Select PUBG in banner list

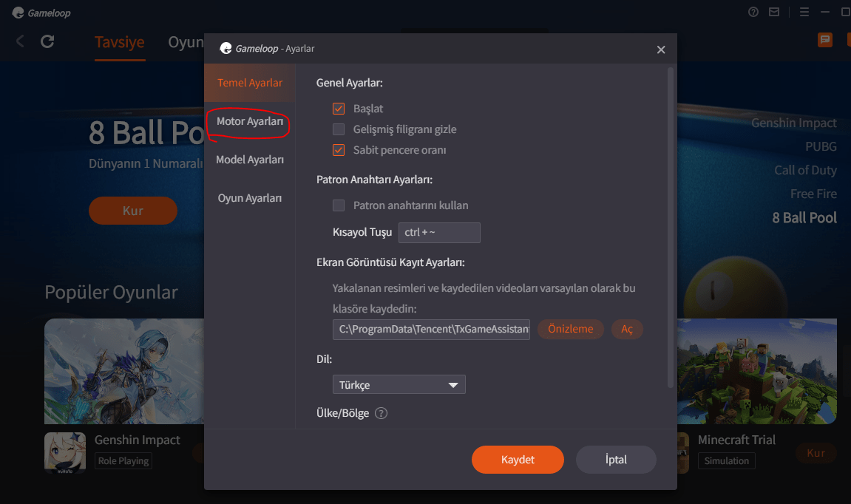click(821, 146)
